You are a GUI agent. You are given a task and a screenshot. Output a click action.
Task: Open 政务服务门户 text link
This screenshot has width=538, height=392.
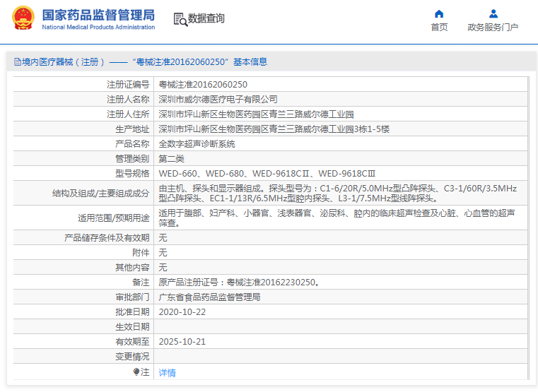pyautogui.click(x=493, y=28)
